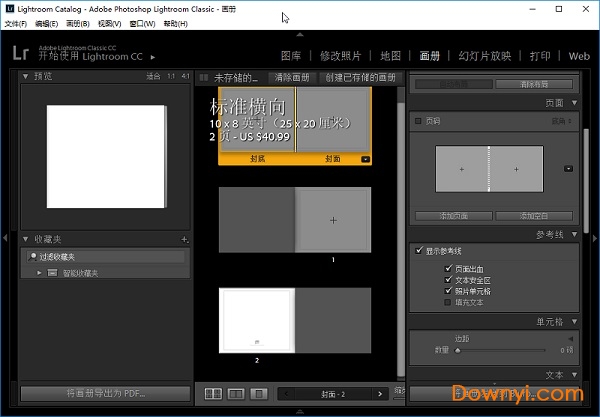The width and height of the screenshot is (600, 417).
Task: Click the 将画册导出为 PDF button
Action: [105, 394]
